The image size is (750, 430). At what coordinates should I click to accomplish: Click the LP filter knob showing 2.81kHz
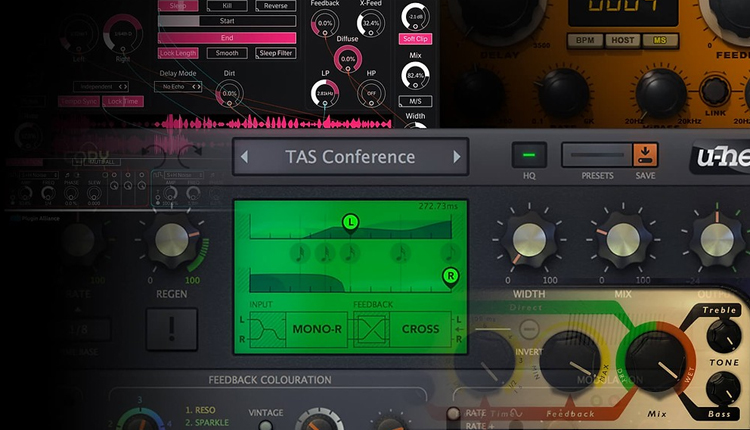click(325, 94)
